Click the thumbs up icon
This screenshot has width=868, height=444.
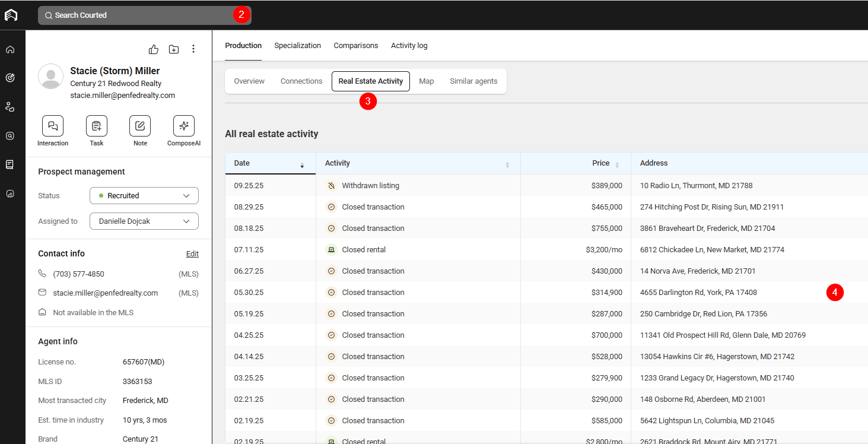154,49
